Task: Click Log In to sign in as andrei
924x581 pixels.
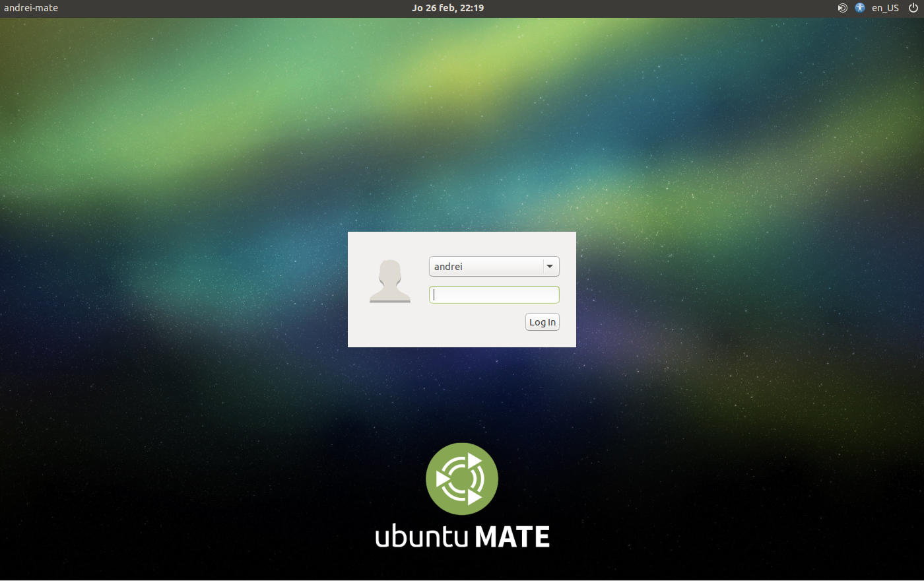Action: pos(542,322)
